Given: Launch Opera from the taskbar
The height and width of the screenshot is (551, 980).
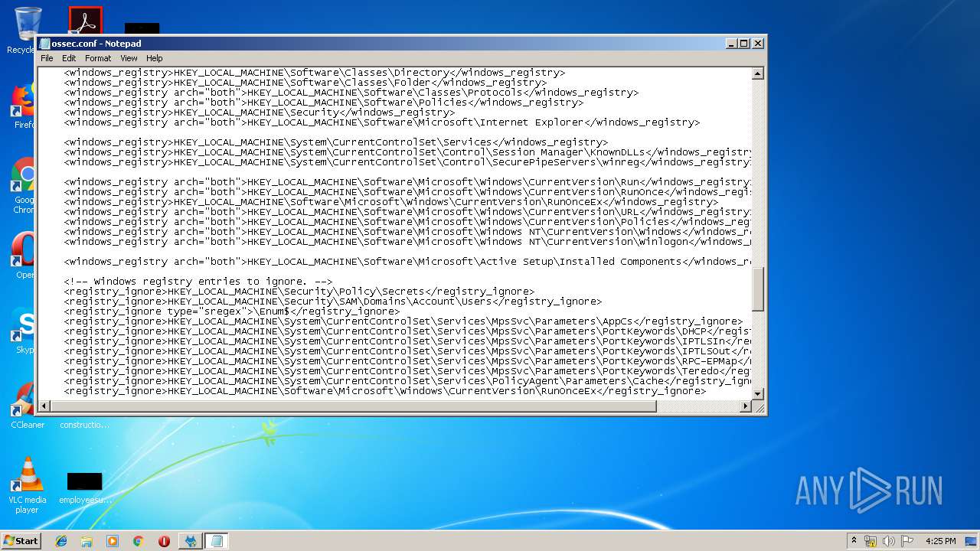Looking at the screenshot, I should (164, 540).
